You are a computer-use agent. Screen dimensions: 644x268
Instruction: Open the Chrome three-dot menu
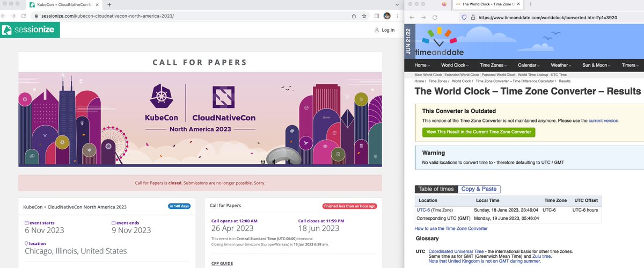(396, 16)
